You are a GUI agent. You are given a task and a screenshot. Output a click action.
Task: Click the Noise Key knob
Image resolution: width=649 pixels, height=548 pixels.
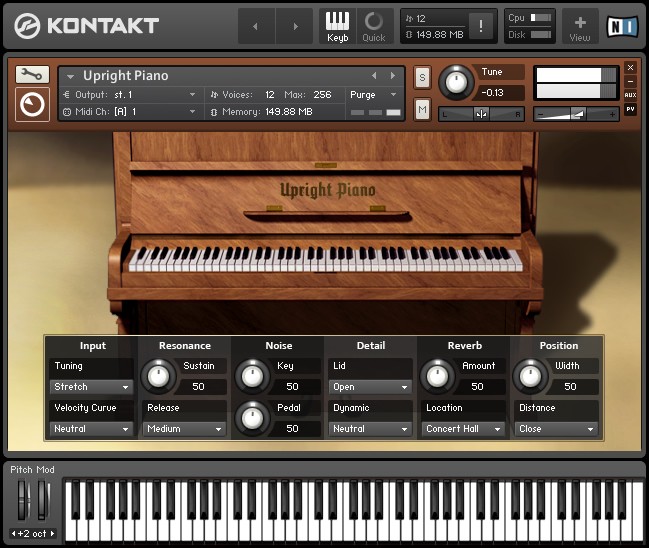[x=252, y=376]
